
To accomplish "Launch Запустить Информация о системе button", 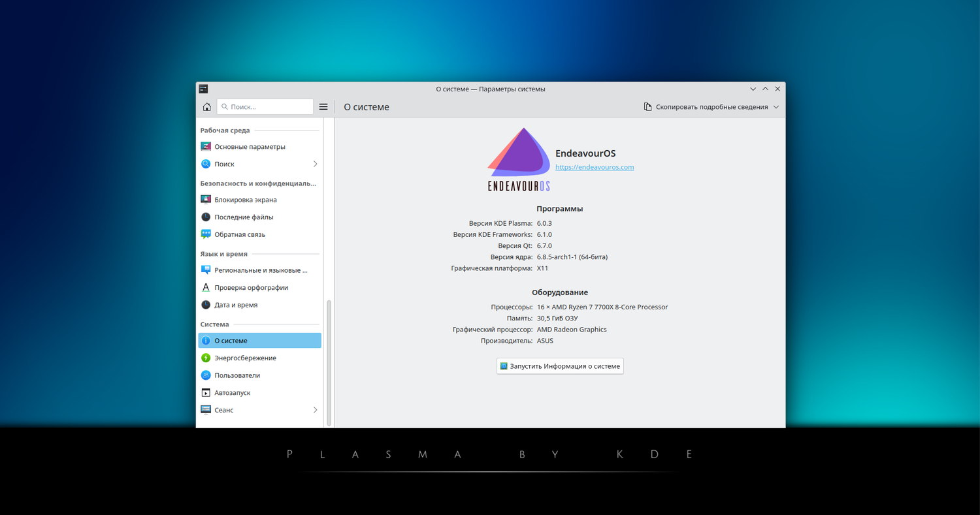I will point(560,366).
